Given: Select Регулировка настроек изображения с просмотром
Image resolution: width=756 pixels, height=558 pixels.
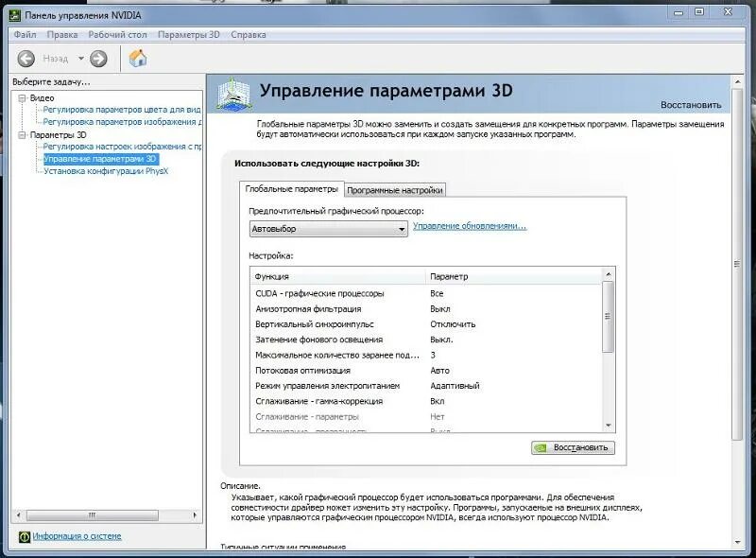Looking at the screenshot, I should tap(123, 147).
